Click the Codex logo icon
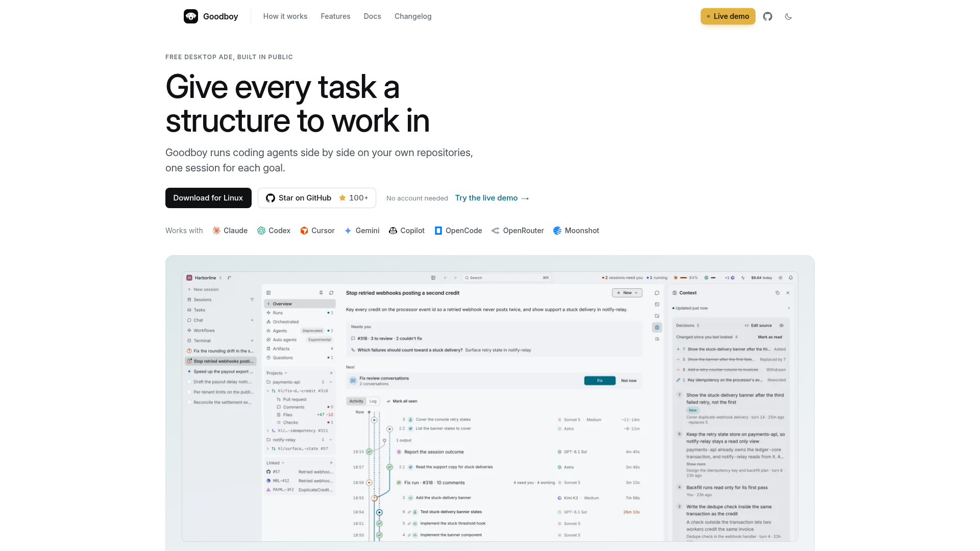The image size is (980, 551). coord(261,231)
